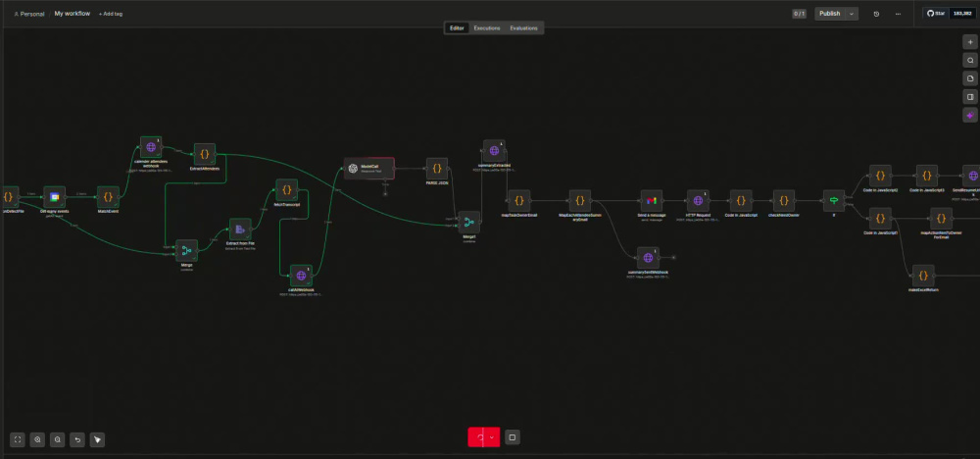Switch to the Evaluations tab
The height and width of the screenshot is (459, 980).
[x=523, y=28]
